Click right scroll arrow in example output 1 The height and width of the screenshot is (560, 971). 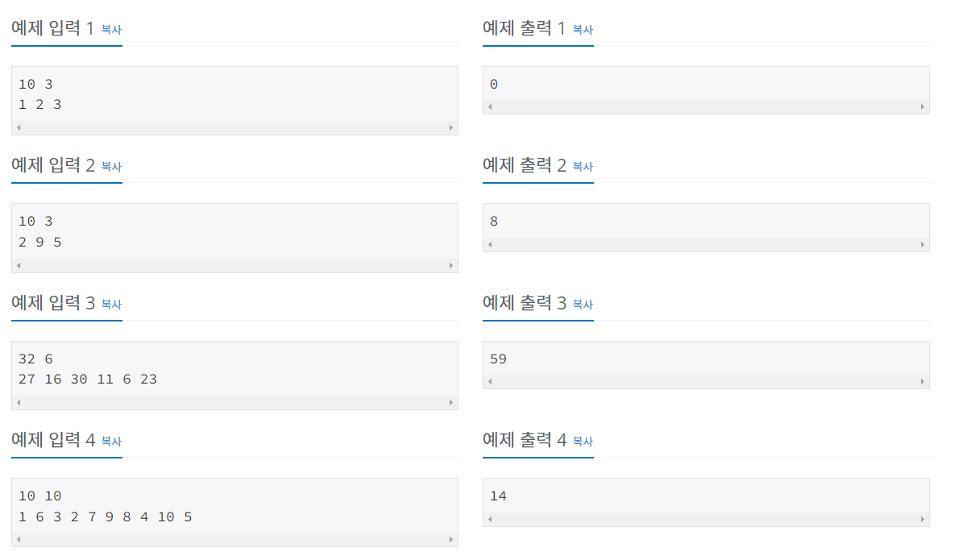click(x=923, y=106)
